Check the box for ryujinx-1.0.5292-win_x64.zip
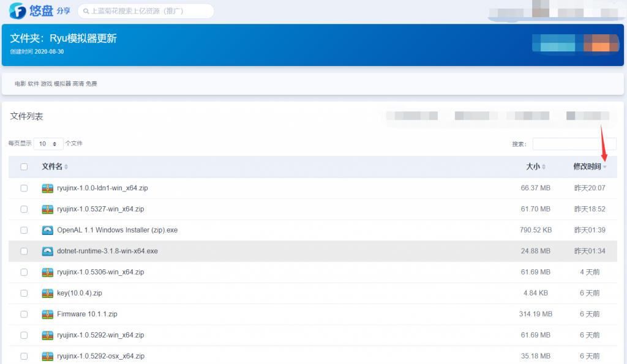 click(24, 335)
